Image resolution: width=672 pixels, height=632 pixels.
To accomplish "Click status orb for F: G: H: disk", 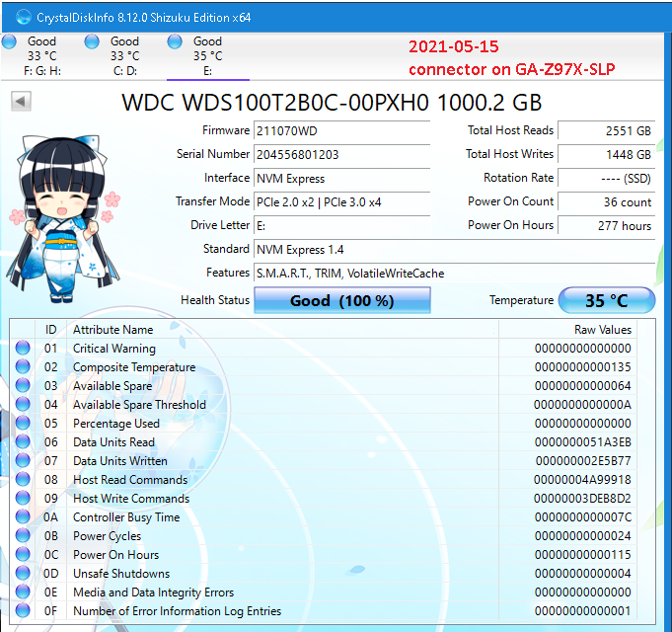I will coord(9,41).
